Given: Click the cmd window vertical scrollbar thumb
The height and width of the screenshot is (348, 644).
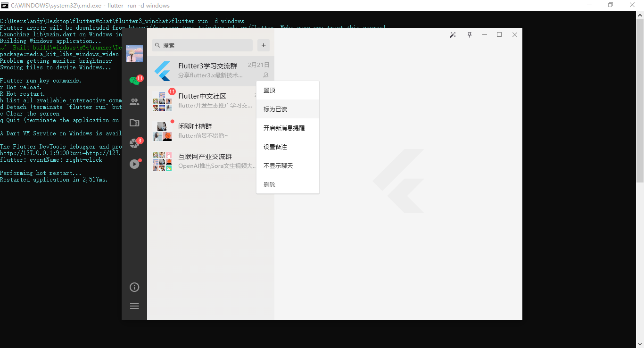Looking at the screenshot, I should (x=640, y=100).
